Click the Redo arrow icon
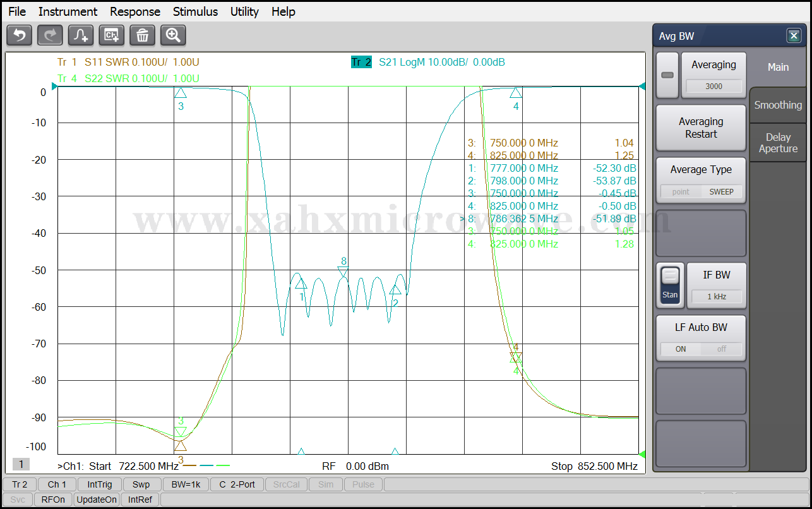Screen dimensions: 812x509 click(50, 35)
